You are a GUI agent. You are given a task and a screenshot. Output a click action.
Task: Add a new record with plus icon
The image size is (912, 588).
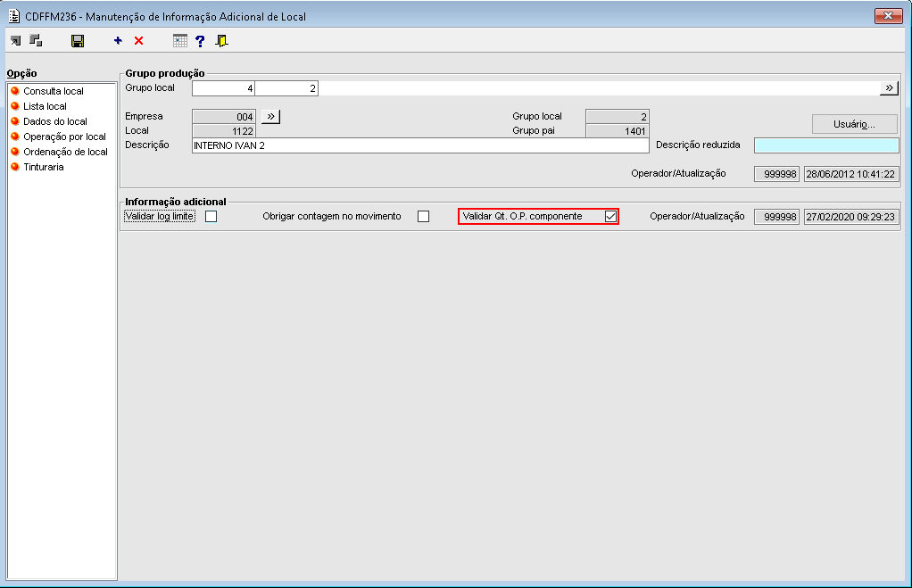pos(118,40)
